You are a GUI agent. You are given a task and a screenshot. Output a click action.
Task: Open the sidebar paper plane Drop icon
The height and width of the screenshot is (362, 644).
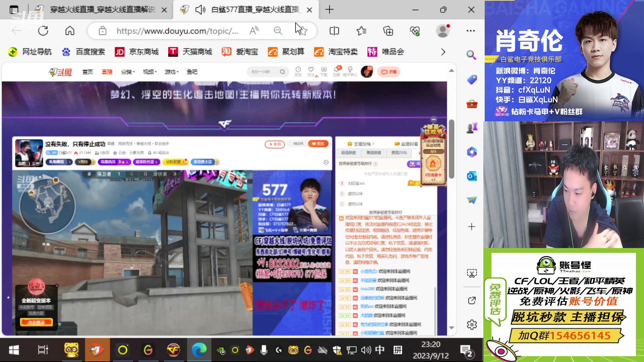(x=472, y=200)
